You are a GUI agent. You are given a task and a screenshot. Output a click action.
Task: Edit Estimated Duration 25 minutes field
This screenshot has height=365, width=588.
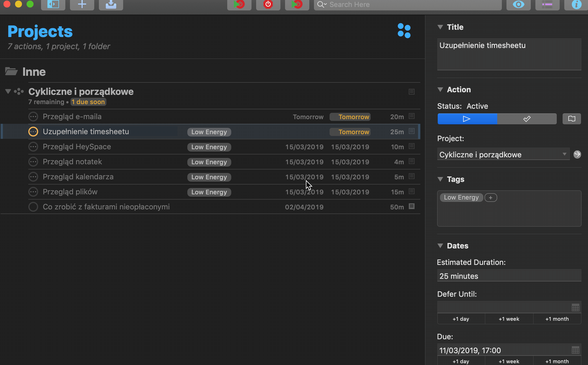509,276
